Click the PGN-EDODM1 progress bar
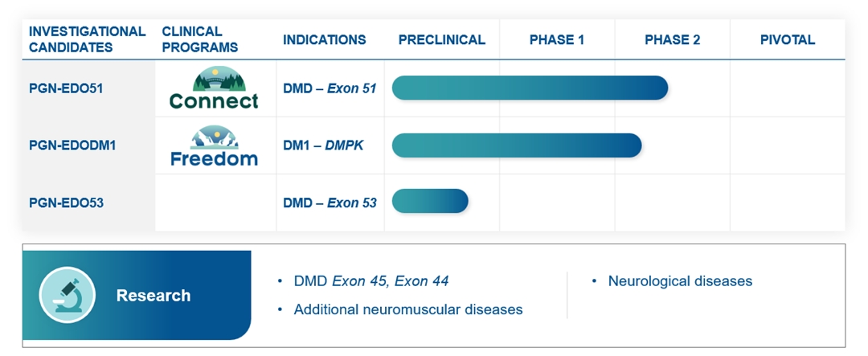Screen dimensions: 868x356 pyautogui.click(x=516, y=145)
